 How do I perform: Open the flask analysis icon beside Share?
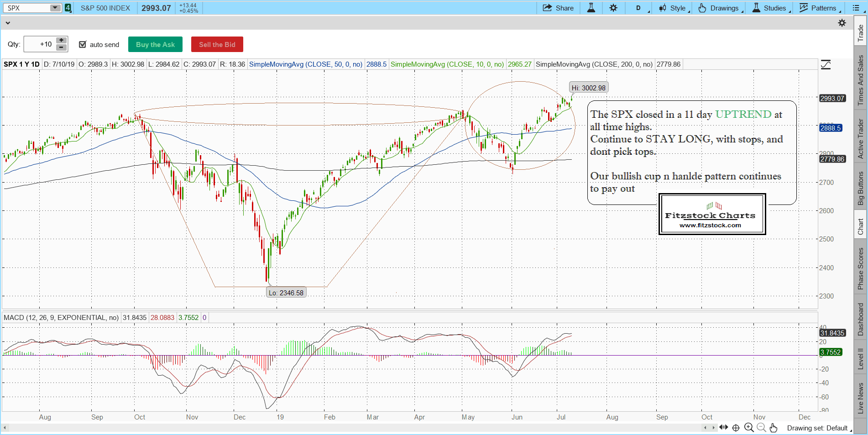tap(591, 8)
